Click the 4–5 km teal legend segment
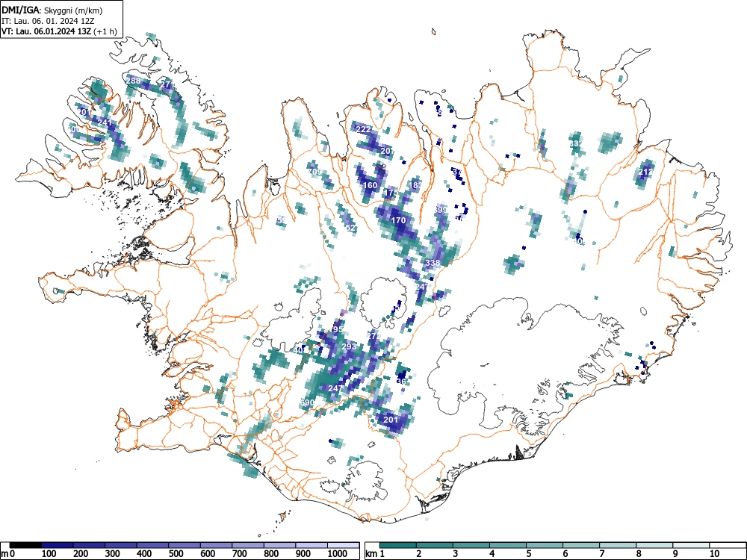The image size is (747, 560). (x=508, y=545)
